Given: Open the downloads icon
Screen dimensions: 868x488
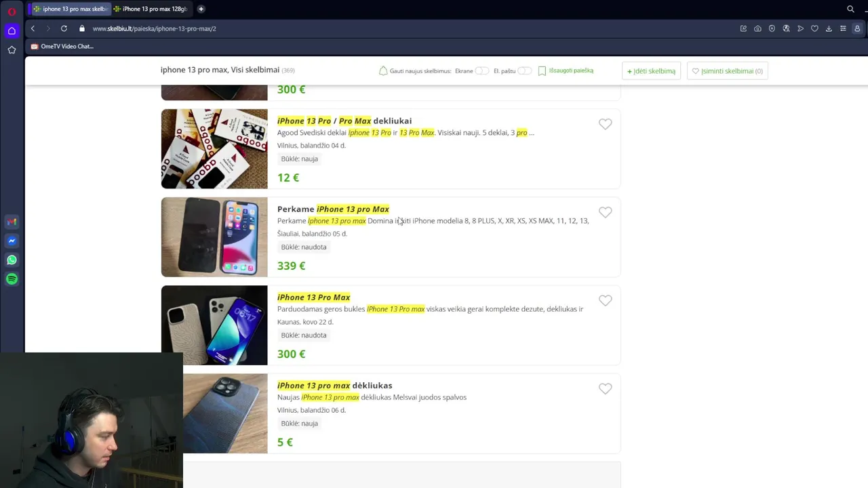Looking at the screenshot, I should pyautogui.click(x=829, y=28).
